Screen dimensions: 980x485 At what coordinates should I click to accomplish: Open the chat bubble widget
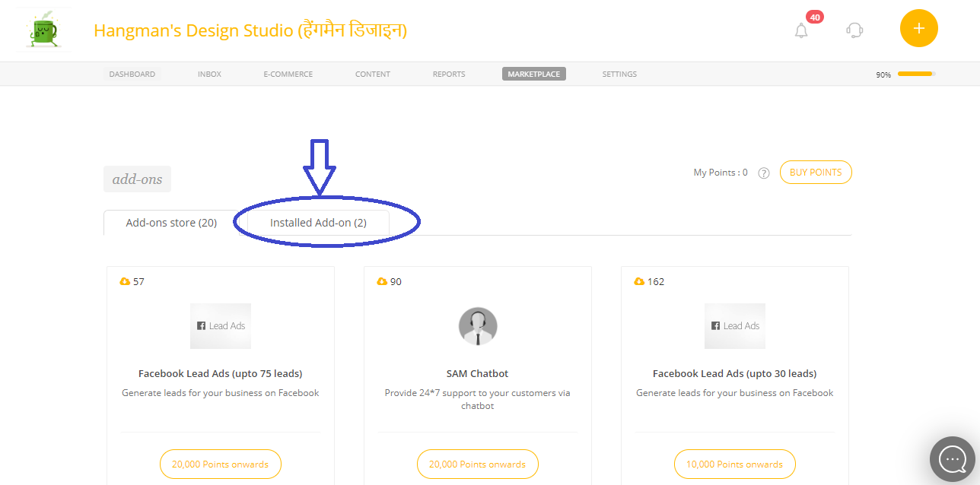pos(953,458)
